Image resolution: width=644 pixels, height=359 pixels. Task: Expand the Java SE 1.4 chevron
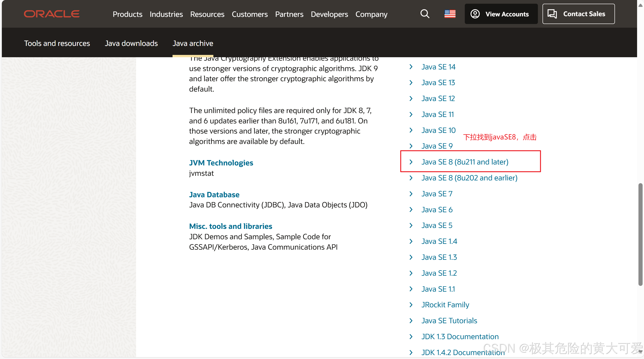click(x=411, y=241)
